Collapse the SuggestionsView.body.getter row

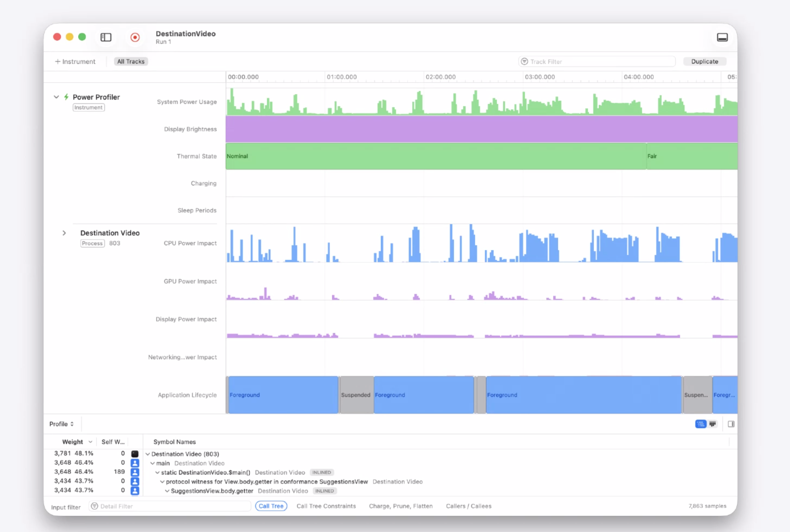point(167,491)
